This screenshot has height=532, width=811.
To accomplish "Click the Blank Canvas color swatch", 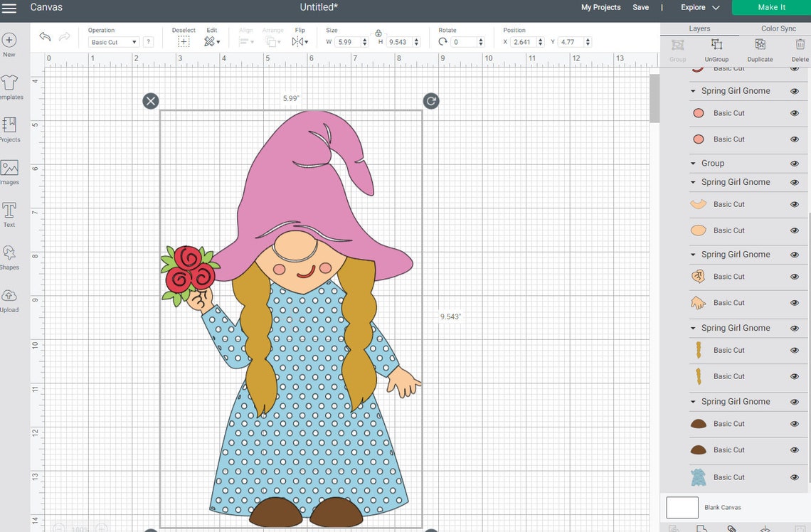I will point(682,507).
